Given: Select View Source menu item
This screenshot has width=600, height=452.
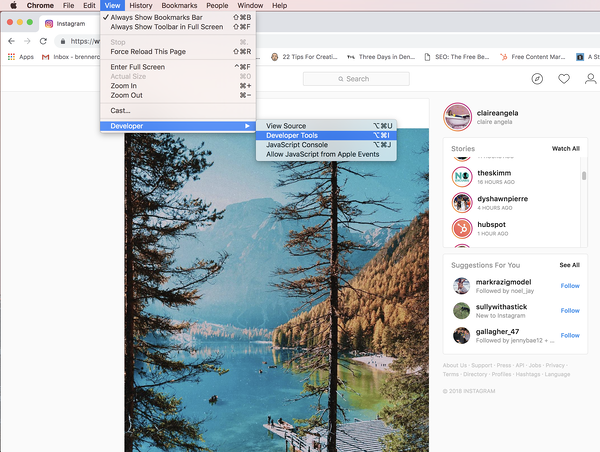Looking at the screenshot, I should click(x=286, y=126).
